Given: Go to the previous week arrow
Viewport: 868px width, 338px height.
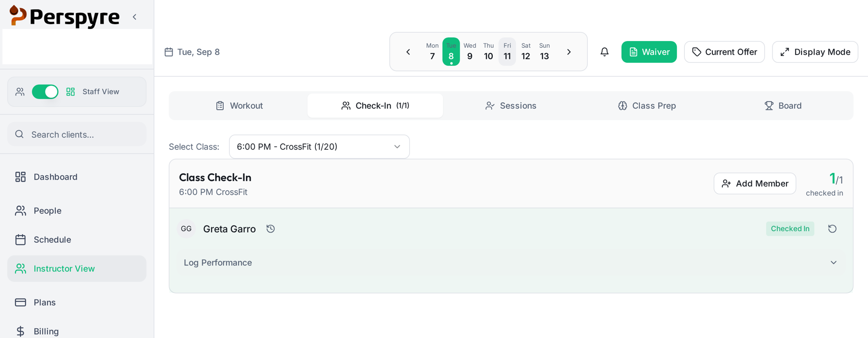Looking at the screenshot, I should (408, 52).
